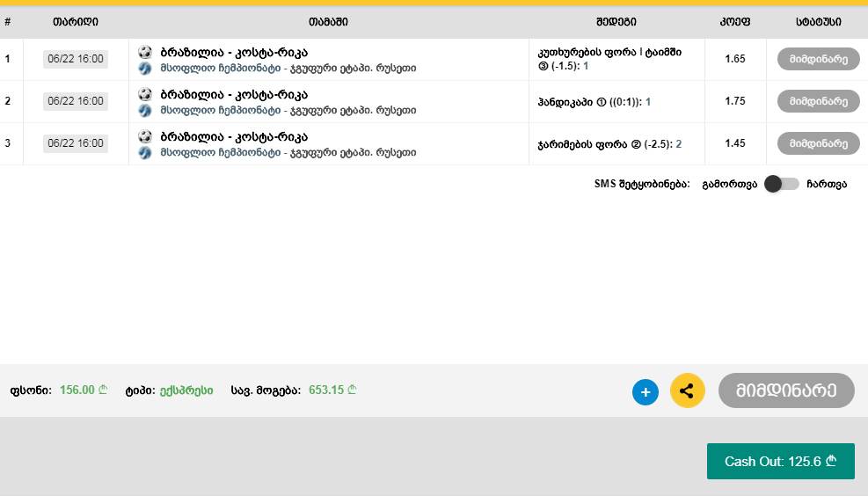Click the ჰანდიკაპი (0:1) outcome text

point(594,102)
